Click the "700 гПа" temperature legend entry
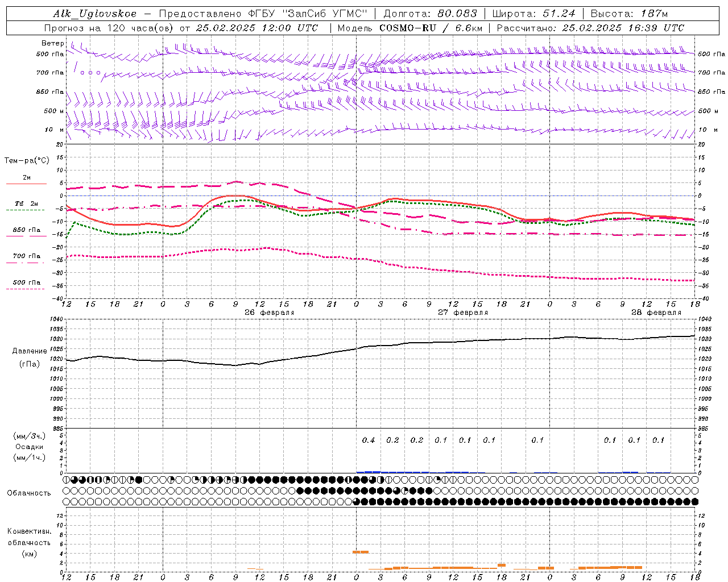The image size is (728, 582). (x=27, y=256)
